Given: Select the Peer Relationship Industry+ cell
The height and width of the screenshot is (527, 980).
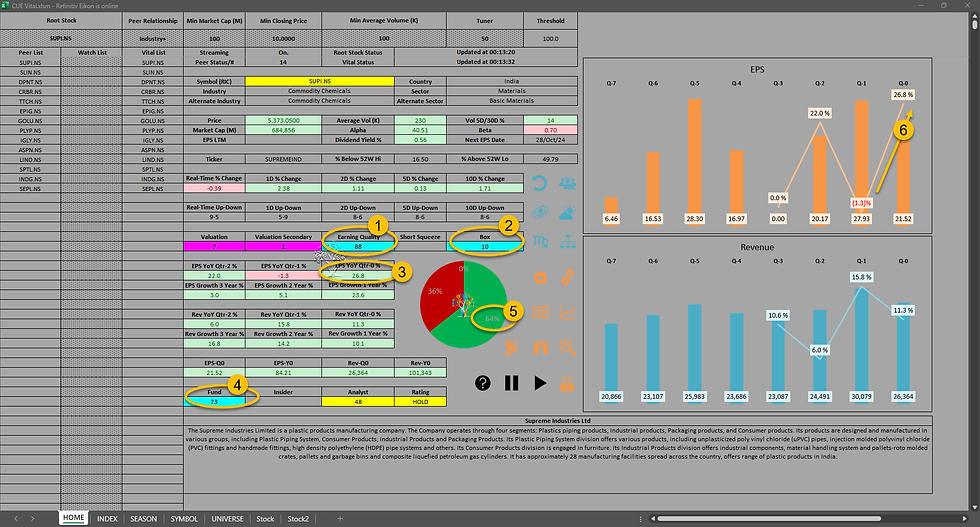Looking at the screenshot, I should point(153,38).
